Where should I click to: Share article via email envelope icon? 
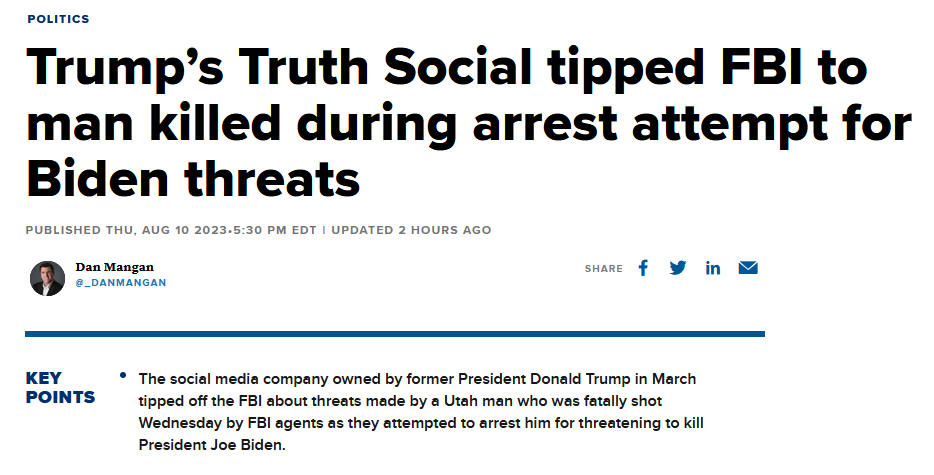pos(748,268)
